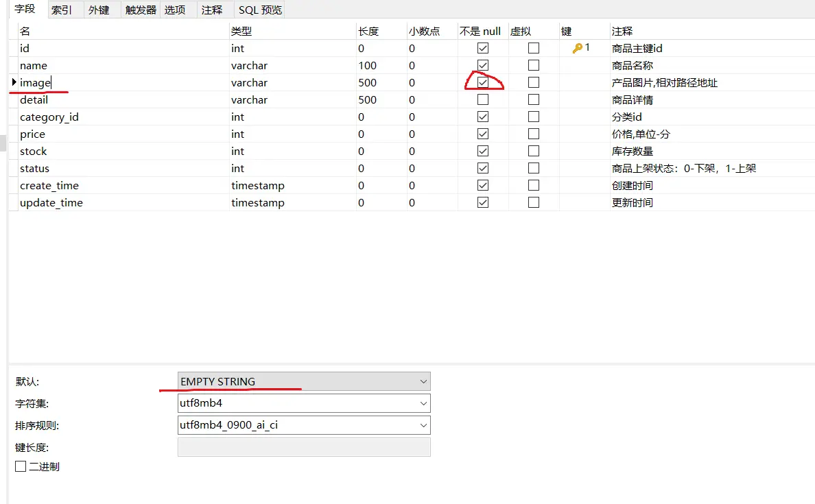Image resolution: width=815 pixels, height=504 pixels.
Task: Select the stock field name cell
Action: tap(123, 151)
